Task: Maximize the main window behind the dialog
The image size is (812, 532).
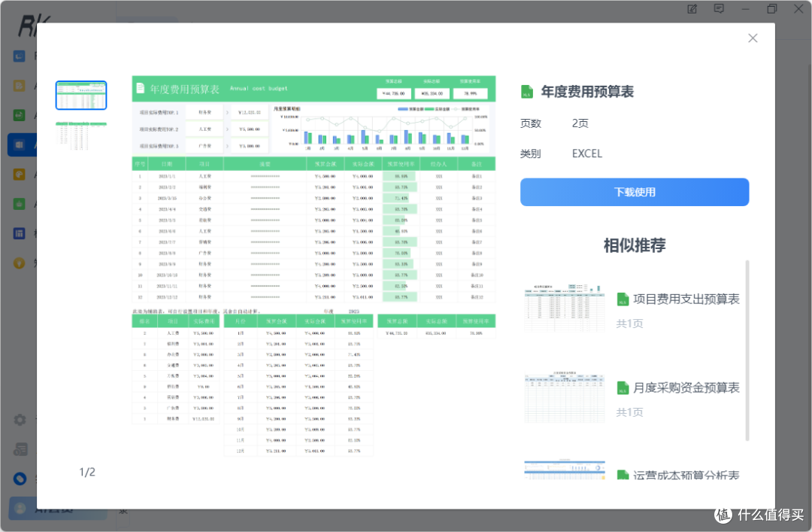Action: click(x=771, y=9)
